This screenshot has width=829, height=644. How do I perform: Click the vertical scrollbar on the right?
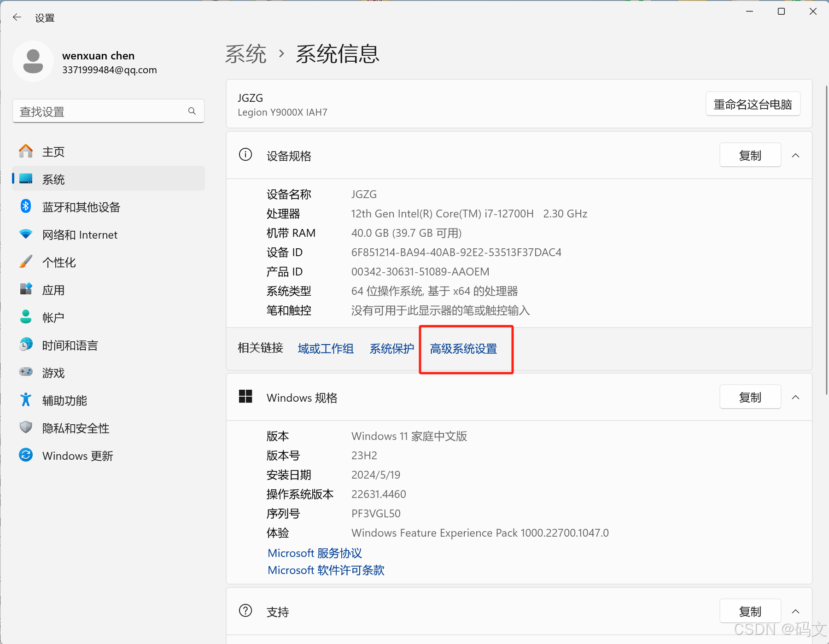point(826,240)
